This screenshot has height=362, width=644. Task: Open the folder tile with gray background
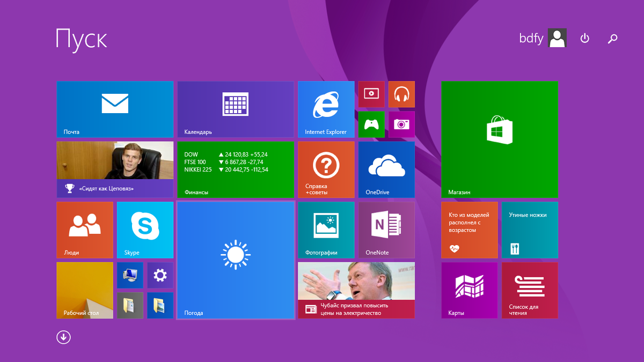[x=130, y=305]
